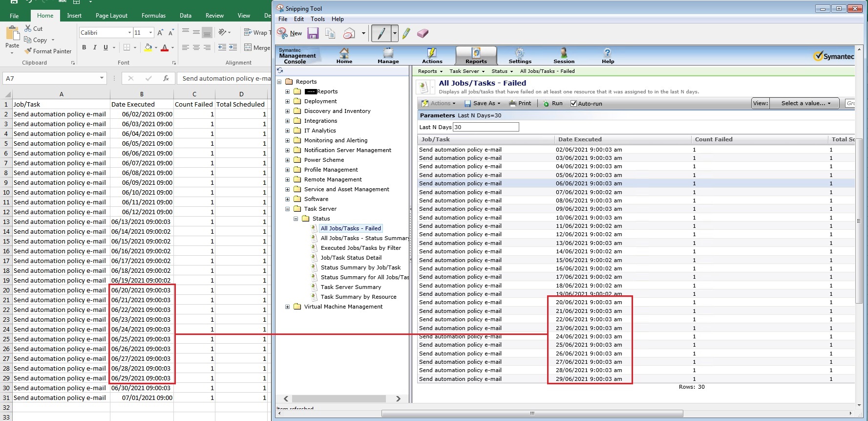Select the Highlighter tool in Snipping Tool
This screenshot has height=421, width=868.
point(406,33)
